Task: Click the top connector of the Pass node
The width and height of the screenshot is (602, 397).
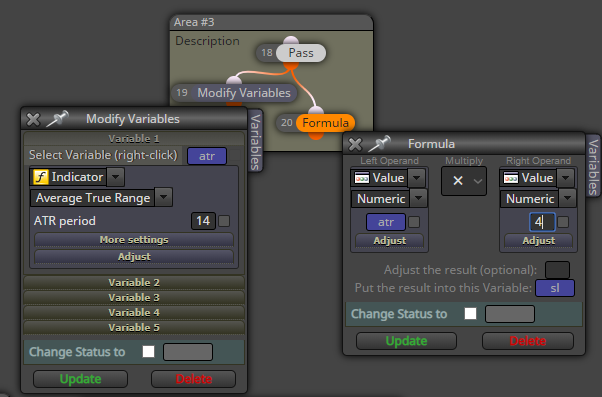Action: [291, 40]
